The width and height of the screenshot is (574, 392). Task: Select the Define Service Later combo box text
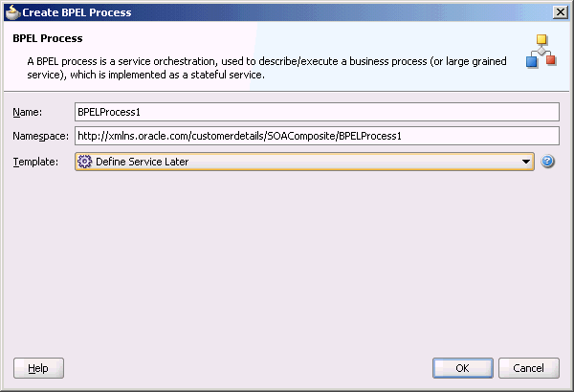coord(142,162)
